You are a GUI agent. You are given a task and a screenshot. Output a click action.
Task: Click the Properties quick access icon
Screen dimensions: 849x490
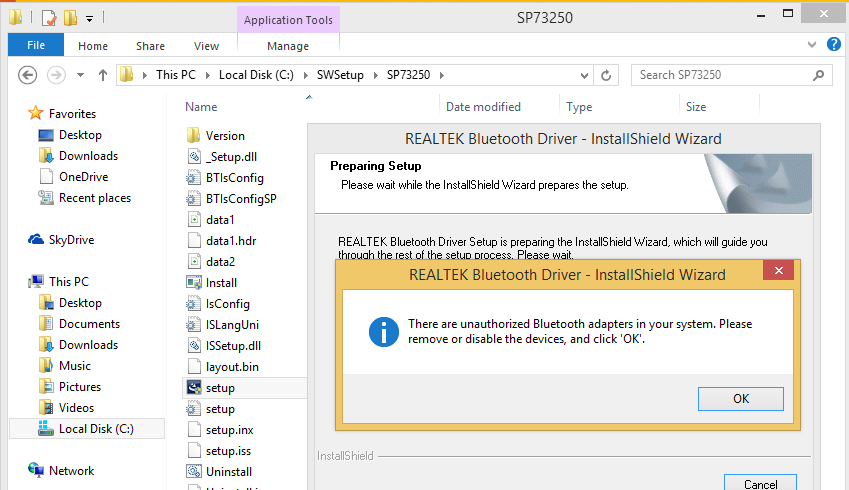pyautogui.click(x=49, y=18)
